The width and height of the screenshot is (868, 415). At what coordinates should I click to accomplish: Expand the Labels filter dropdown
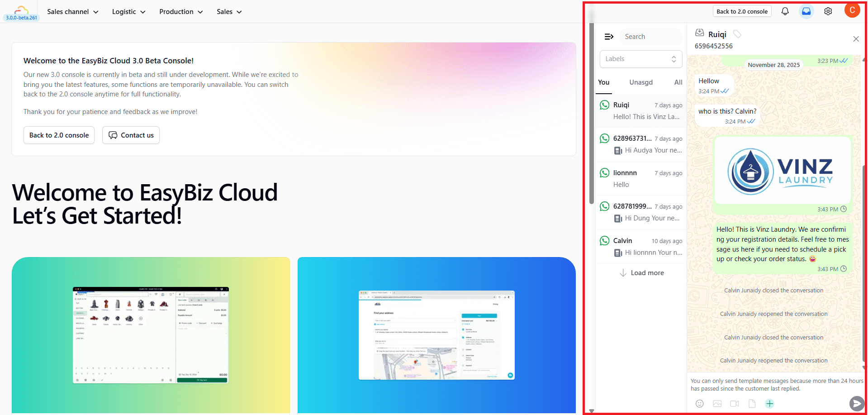pyautogui.click(x=640, y=59)
